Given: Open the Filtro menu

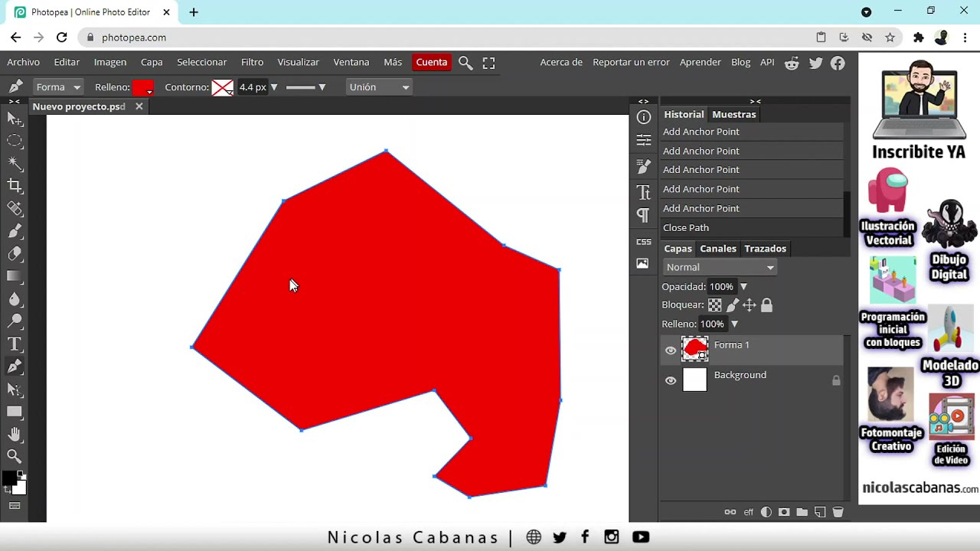Looking at the screenshot, I should pos(252,63).
